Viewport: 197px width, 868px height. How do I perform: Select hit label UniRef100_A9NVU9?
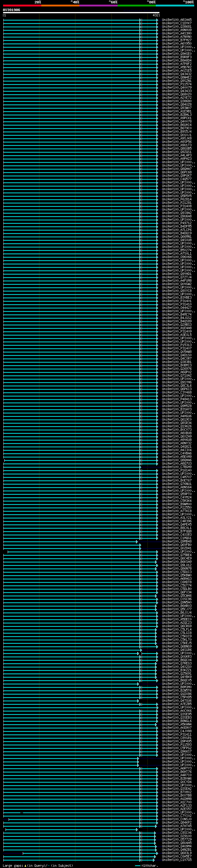click(x=177, y=30)
